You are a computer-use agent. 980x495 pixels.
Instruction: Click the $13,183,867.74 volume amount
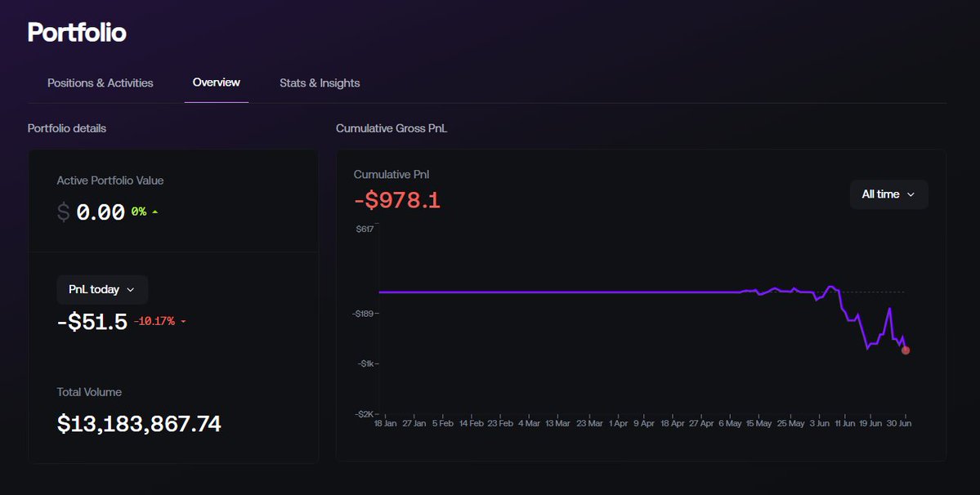pyautogui.click(x=139, y=424)
